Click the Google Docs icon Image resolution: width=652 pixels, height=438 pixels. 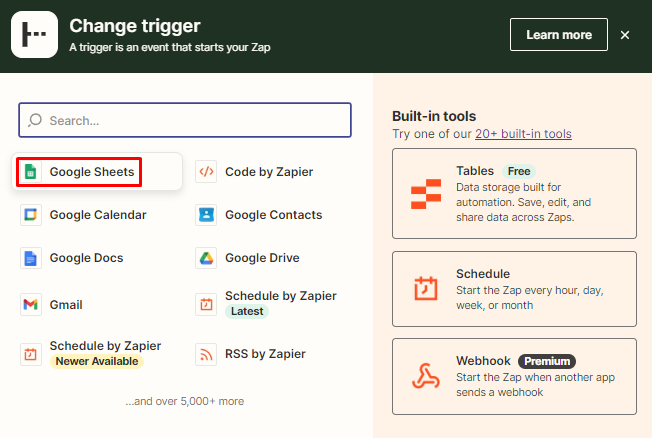(x=31, y=258)
